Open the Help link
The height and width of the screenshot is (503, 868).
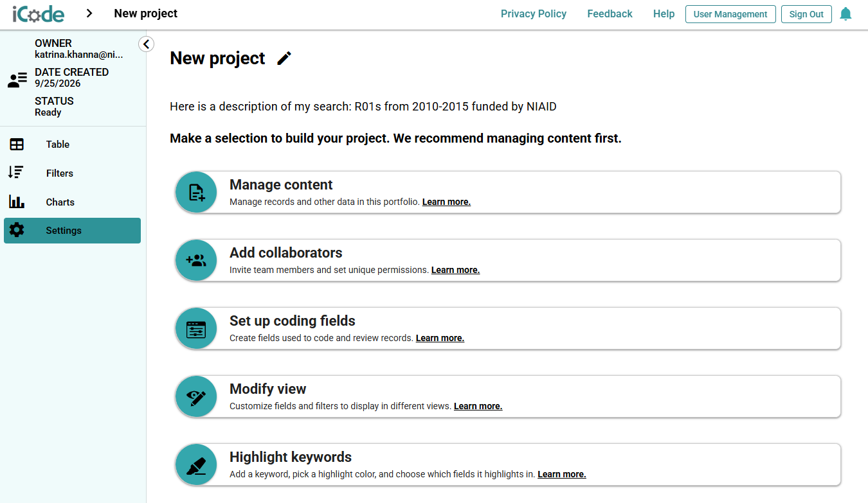click(x=664, y=13)
